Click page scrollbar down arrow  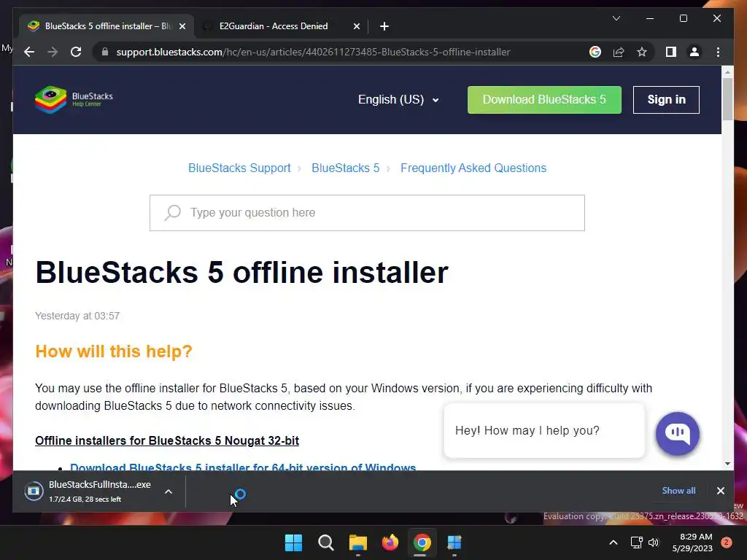[727, 463]
